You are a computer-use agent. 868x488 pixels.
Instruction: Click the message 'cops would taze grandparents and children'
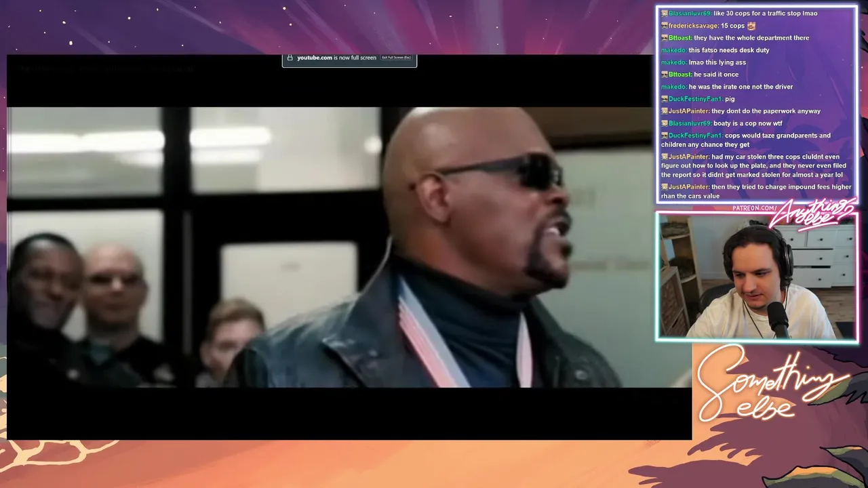[x=746, y=140]
